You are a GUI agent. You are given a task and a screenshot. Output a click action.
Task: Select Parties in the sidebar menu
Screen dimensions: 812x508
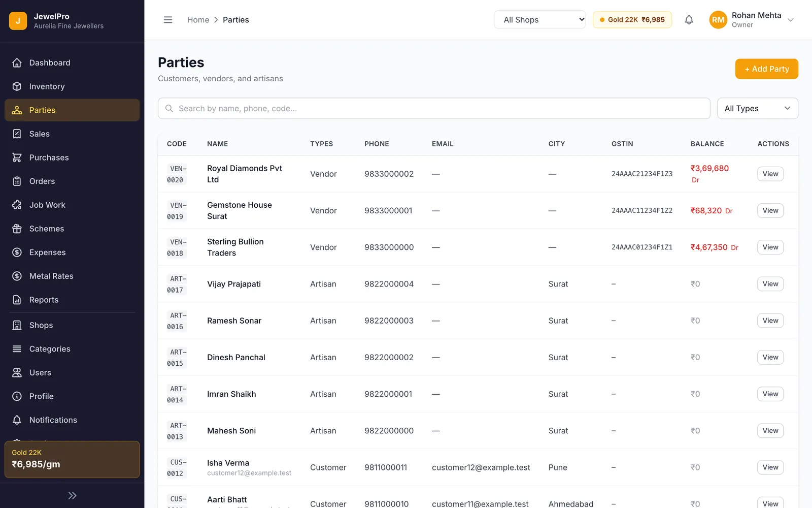[x=72, y=110]
